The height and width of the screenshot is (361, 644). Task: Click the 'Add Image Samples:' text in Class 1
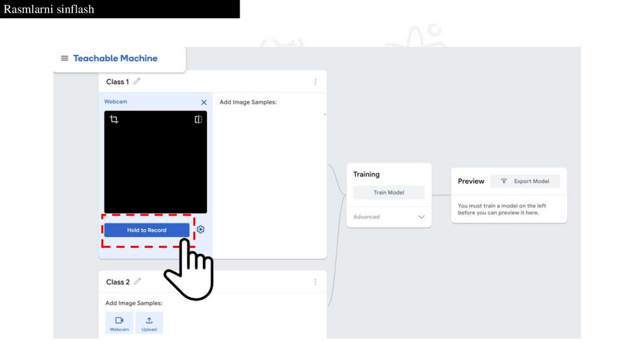pyautogui.click(x=248, y=103)
